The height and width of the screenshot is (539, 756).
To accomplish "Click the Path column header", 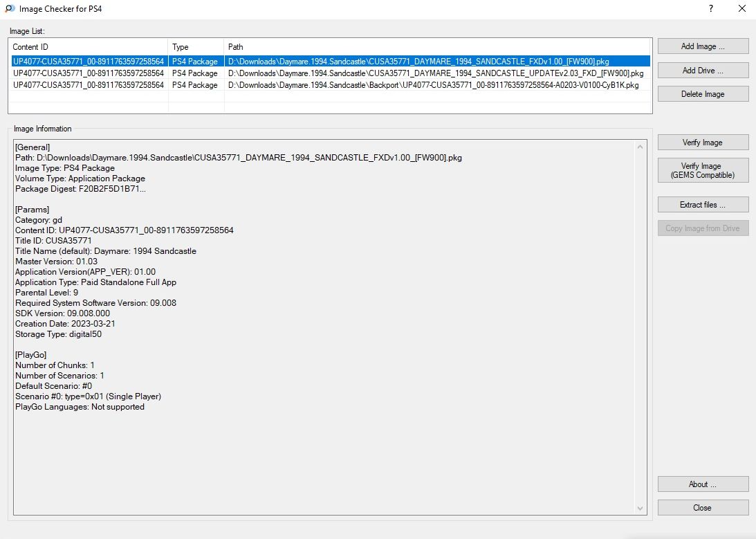I will [x=438, y=47].
